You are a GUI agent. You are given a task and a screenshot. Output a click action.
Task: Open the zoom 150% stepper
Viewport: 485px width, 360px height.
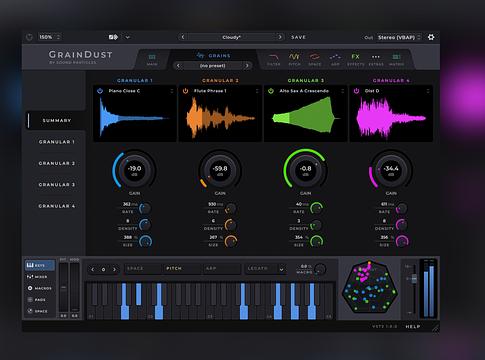pos(59,37)
